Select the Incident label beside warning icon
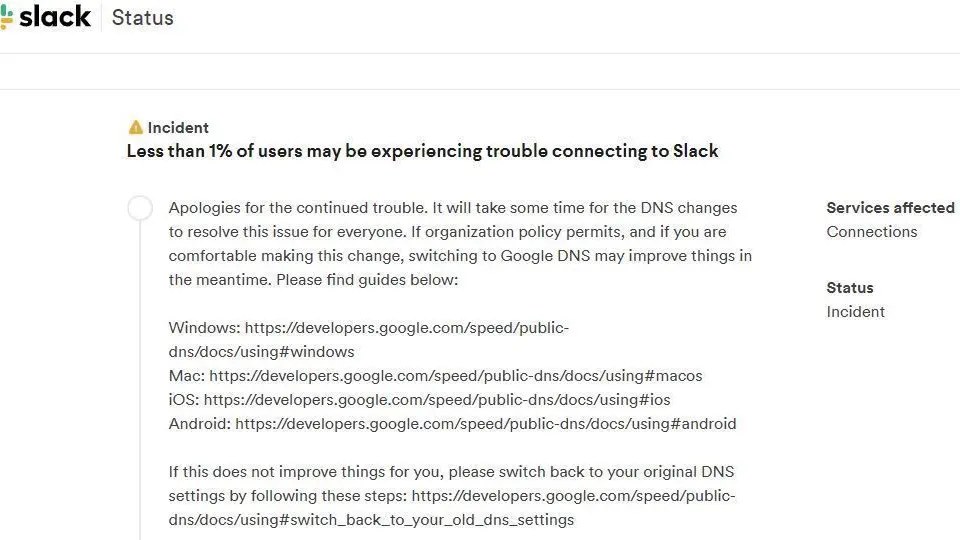The width and height of the screenshot is (960, 540). (178, 128)
